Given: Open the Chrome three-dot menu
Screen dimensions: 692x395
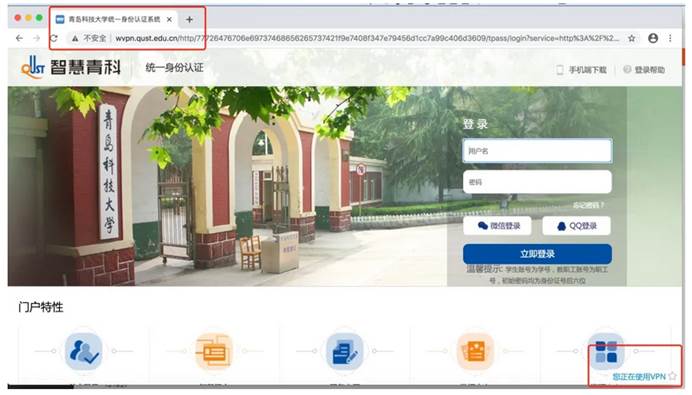Looking at the screenshot, I should pos(670,38).
